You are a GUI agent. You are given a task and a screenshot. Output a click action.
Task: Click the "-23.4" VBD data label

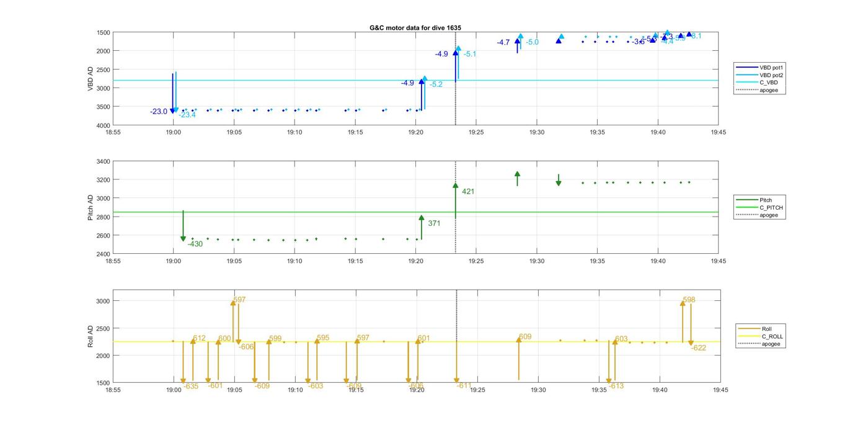(187, 115)
